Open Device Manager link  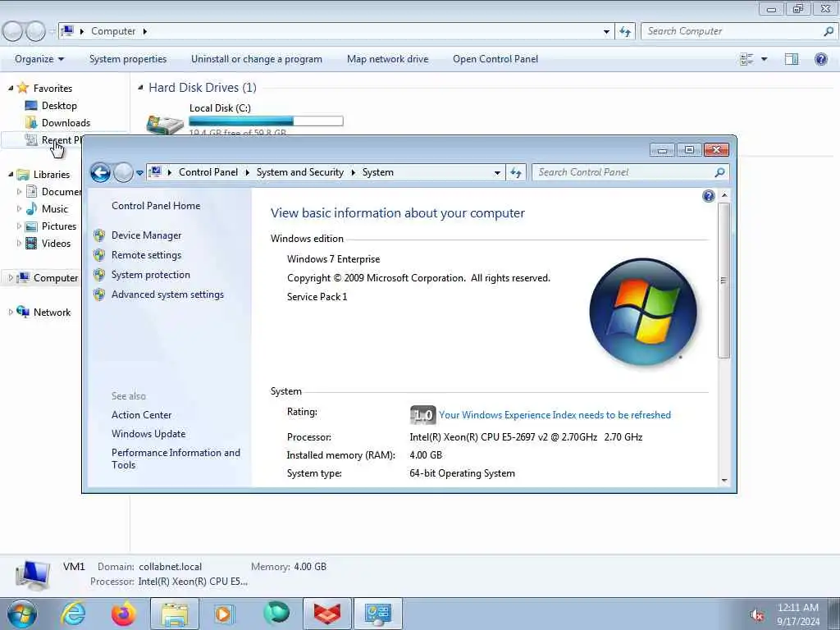tap(146, 235)
